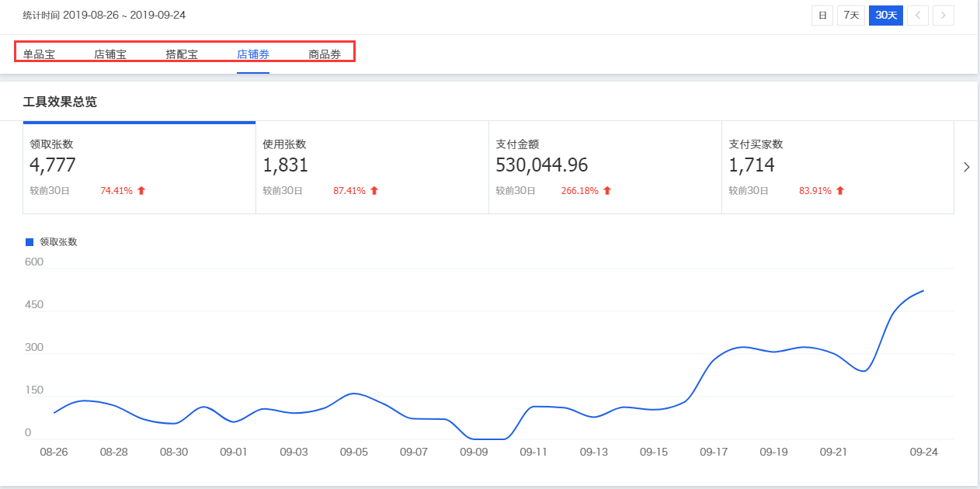Image resolution: width=980 pixels, height=489 pixels.
Task: Click the 266.18% increase arrow icon
Action: [x=607, y=191]
